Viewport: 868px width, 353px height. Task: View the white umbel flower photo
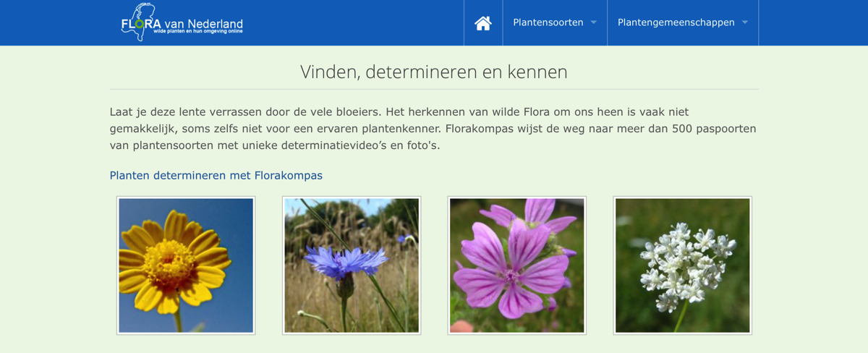click(x=682, y=265)
